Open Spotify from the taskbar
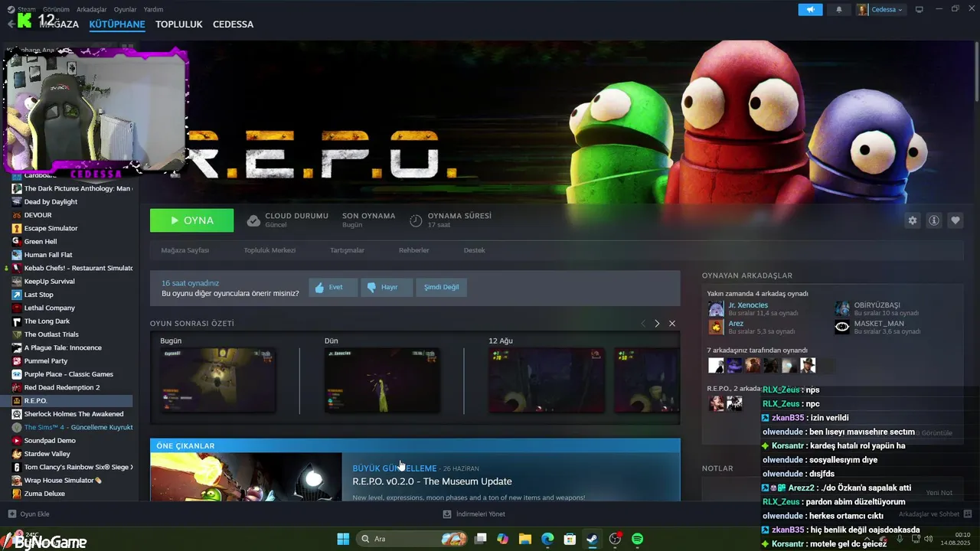Image resolution: width=980 pixels, height=551 pixels. [637, 539]
